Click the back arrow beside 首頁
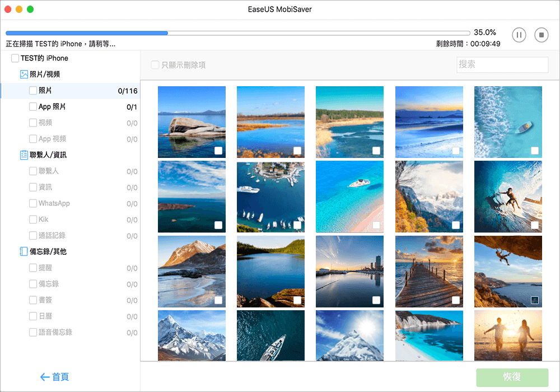560x392 pixels. (x=45, y=377)
